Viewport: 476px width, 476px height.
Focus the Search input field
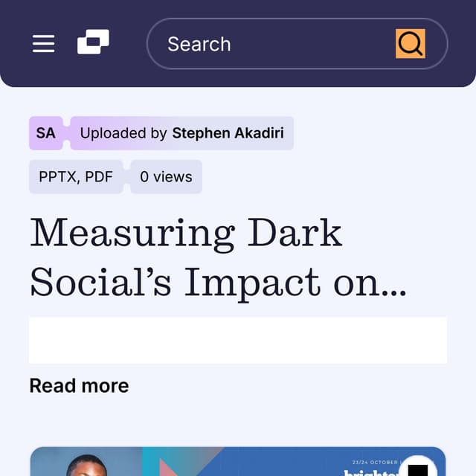(275, 44)
